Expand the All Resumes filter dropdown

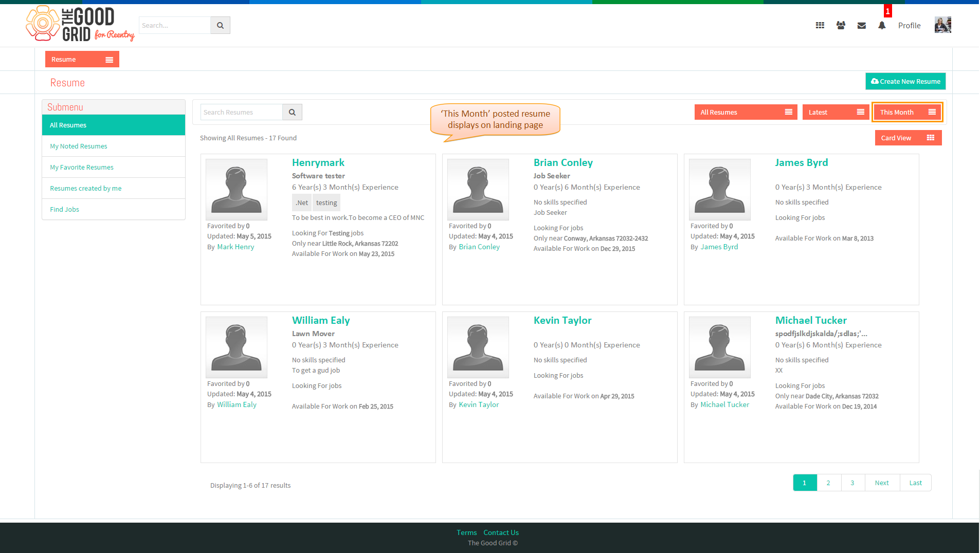(x=746, y=112)
